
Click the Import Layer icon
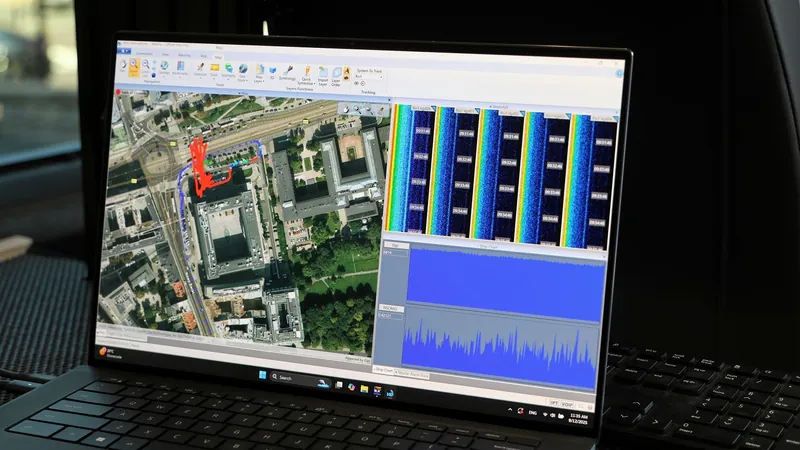click(x=322, y=74)
